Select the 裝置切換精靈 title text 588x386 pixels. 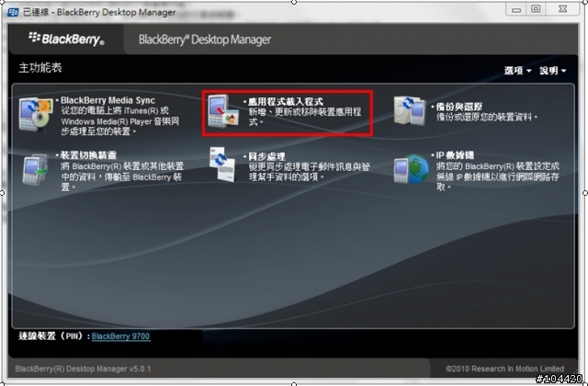(88, 155)
